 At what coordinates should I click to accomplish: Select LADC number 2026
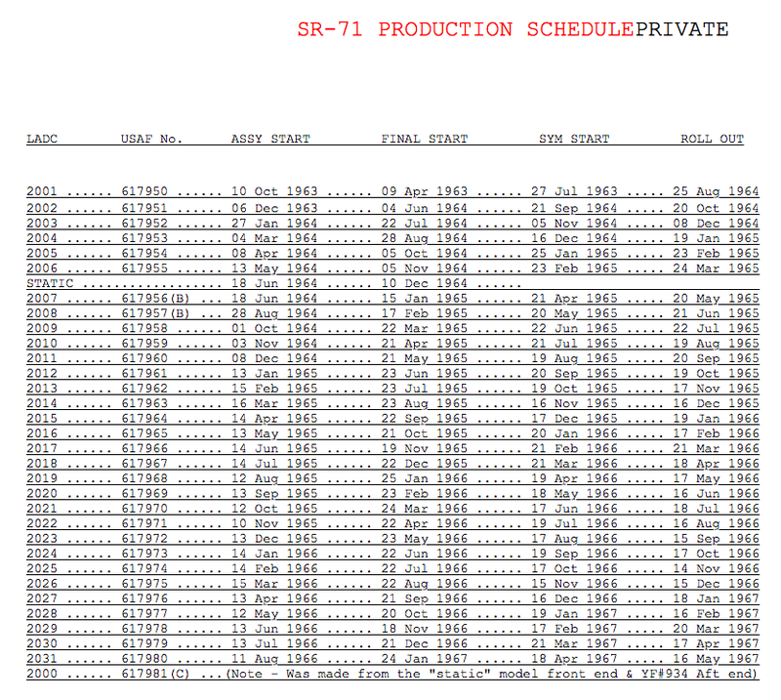point(42,584)
